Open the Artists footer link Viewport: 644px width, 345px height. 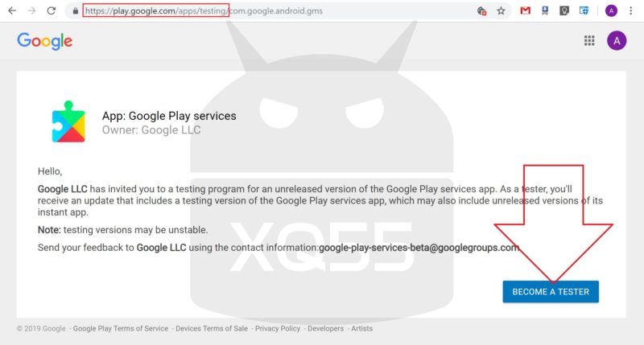tap(362, 329)
